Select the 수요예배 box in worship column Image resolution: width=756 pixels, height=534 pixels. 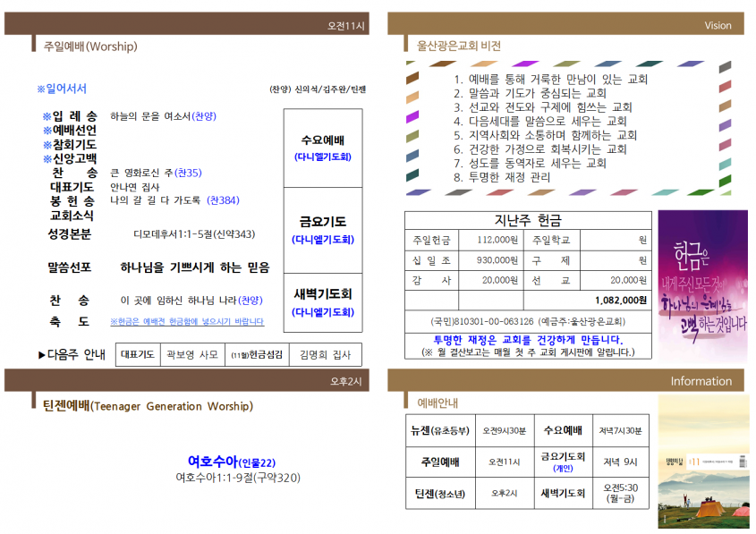(x=323, y=148)
